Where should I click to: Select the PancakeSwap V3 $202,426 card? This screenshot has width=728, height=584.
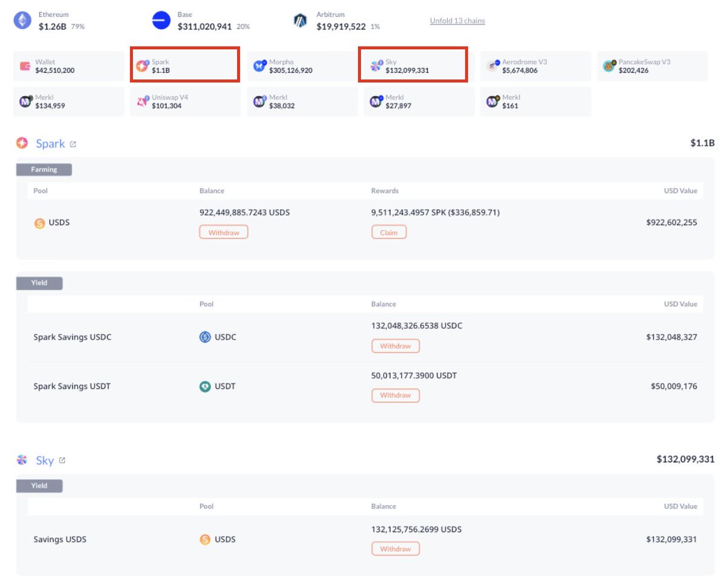pyautogui.click(x=652, y=66)
